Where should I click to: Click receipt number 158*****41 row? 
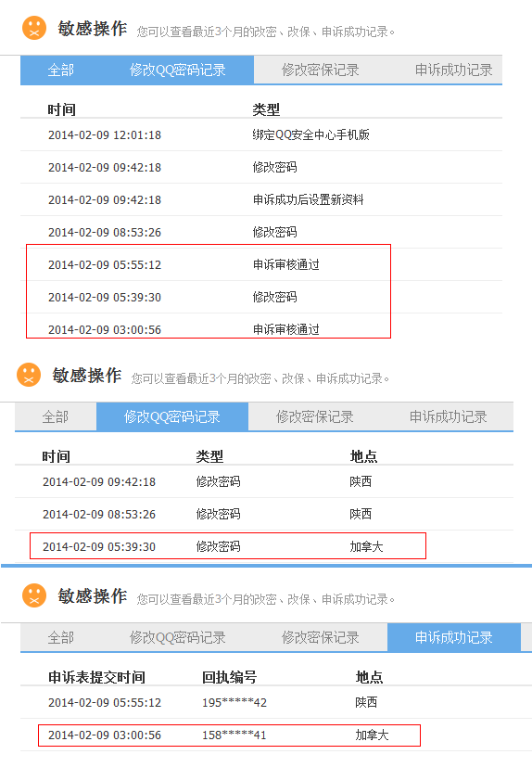pos(229,735)
